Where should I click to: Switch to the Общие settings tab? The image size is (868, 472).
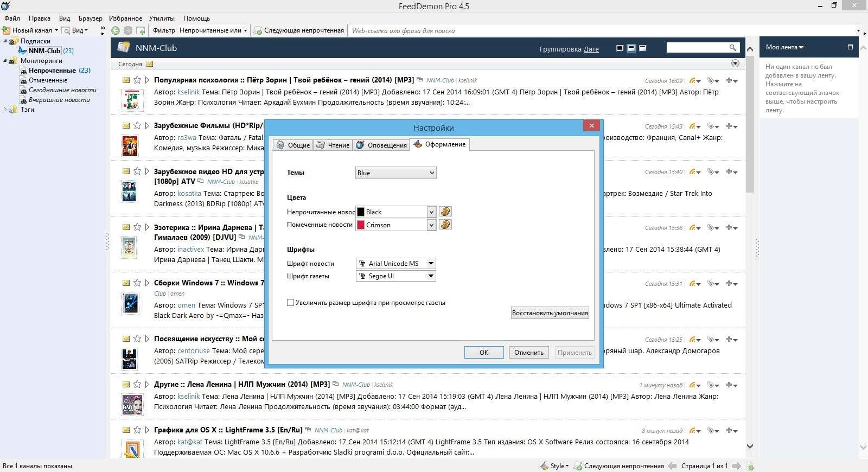293,145
